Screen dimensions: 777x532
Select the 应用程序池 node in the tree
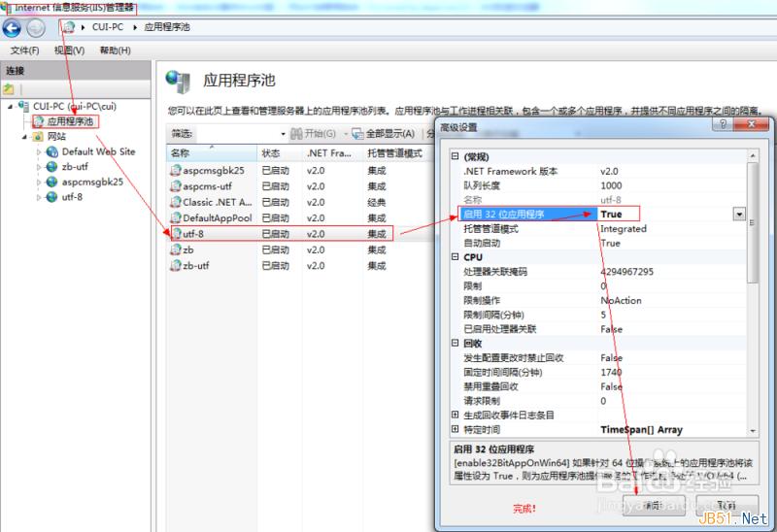click(x=70, y=121)
